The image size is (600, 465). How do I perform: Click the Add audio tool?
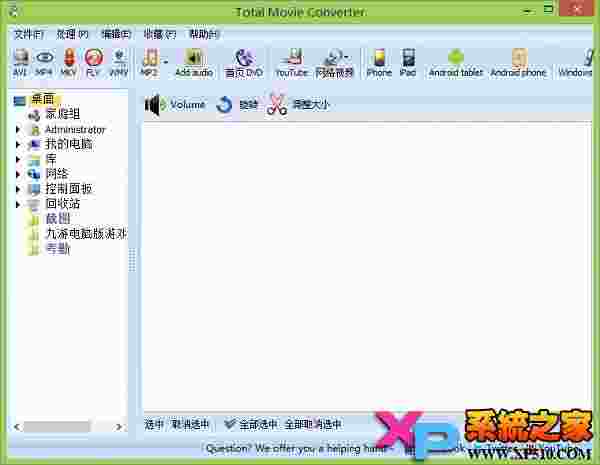pyautogui.click(x=194, y=63)
